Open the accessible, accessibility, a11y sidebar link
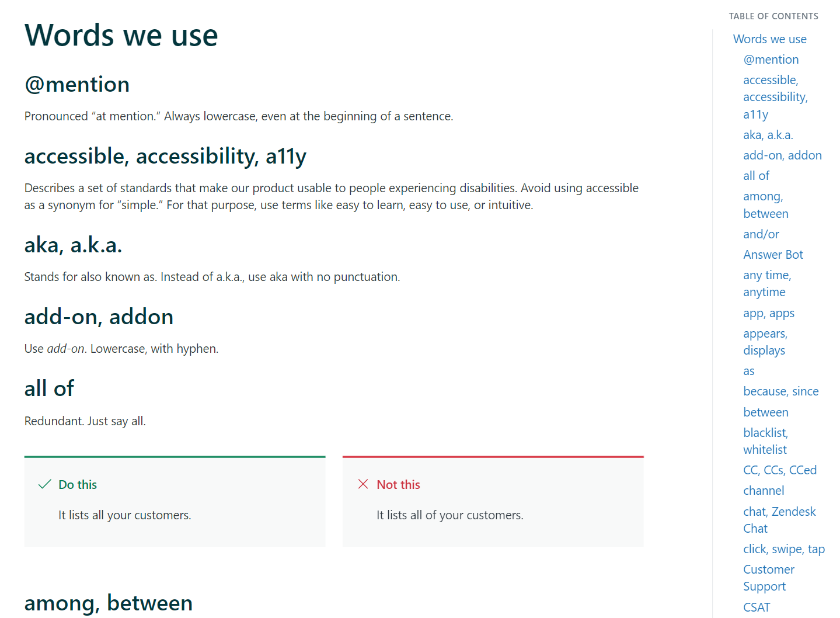The height and width of the screenshot is (618, 840). tap(775, 96)
